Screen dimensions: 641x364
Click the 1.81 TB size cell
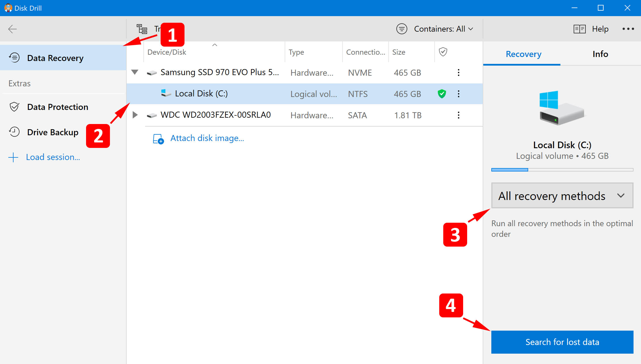click(408, 115)
